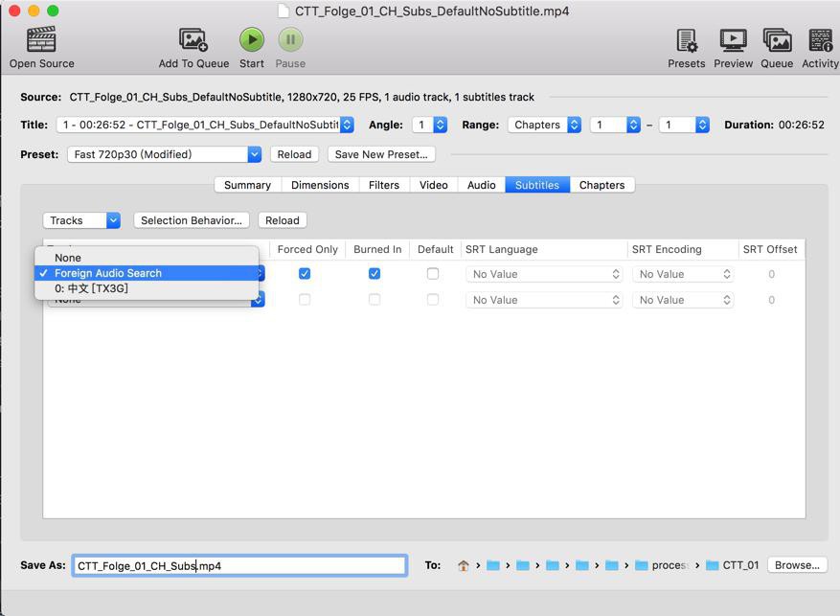
Task: Click the Save As filename field
Action: [239, 565]
